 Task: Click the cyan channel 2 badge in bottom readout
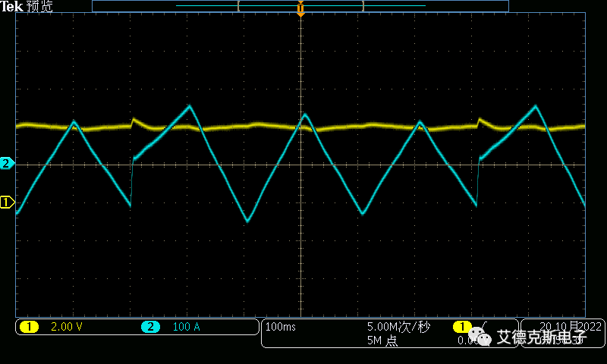tap(150, 327)
